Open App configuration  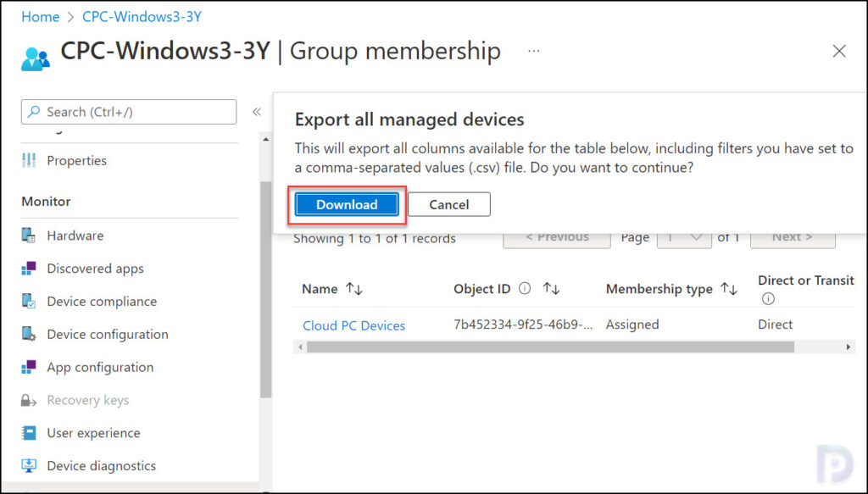click(100, 367)
